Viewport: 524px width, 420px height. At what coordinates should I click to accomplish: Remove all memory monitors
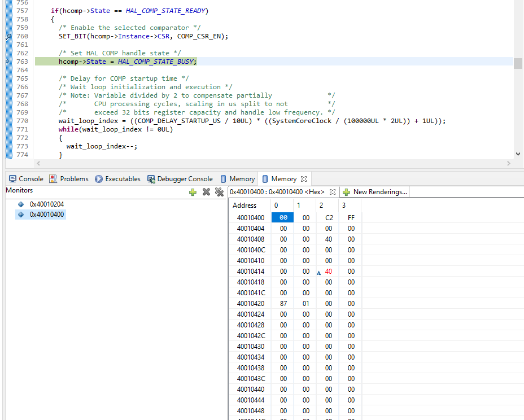point(219,192)
